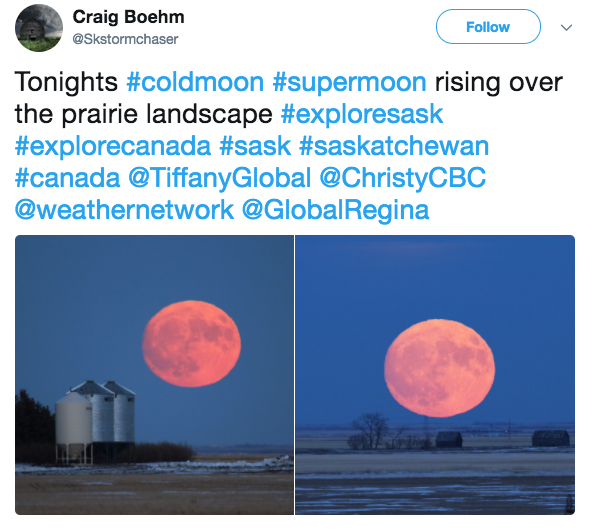Open the moon photo with barns
Image resolution: width=598 pixels, height=529 pixels.
coord(435,375)
